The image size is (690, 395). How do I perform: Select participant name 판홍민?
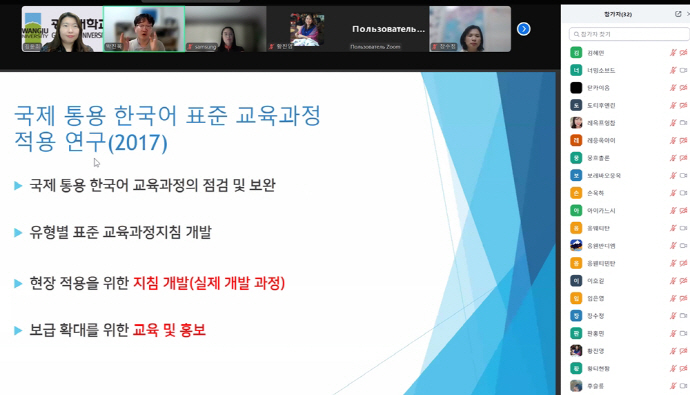pyautogui.click(x=595, y=333)
